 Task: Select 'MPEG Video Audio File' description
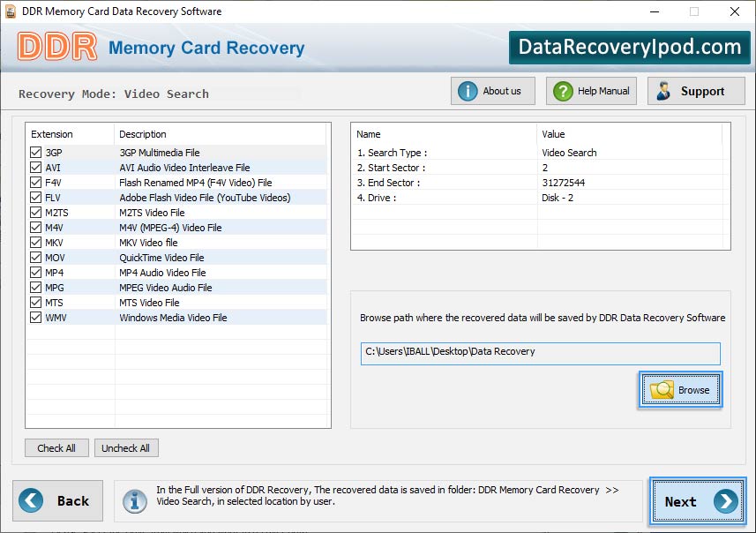pos(166,287)
